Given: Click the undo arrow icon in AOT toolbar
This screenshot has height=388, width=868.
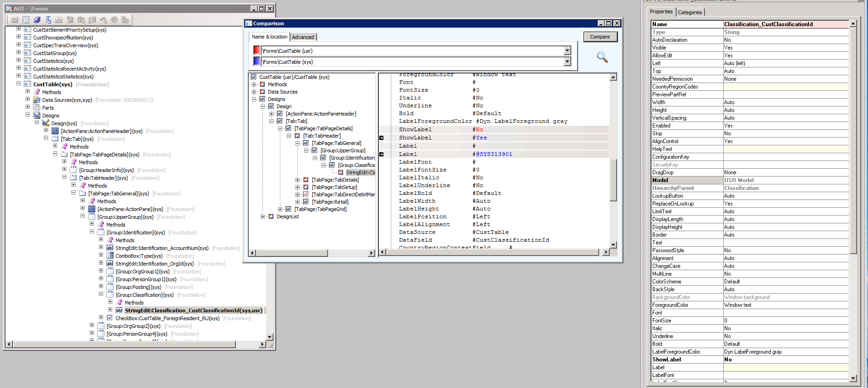Looking at the screenshot, I should (103, 20).
